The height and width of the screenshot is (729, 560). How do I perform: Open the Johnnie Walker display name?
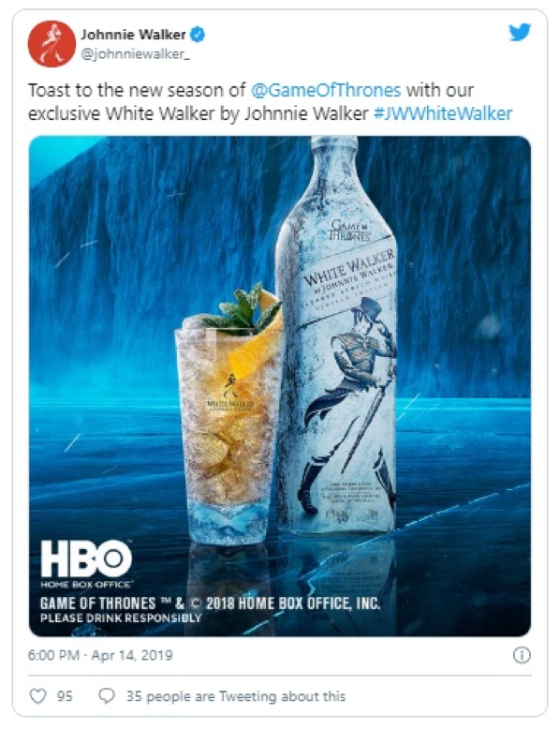(x=133, y=35)
